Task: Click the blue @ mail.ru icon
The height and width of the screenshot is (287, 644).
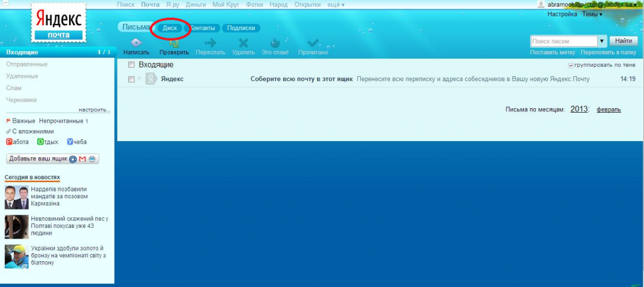Action: (x=73, y=159)
